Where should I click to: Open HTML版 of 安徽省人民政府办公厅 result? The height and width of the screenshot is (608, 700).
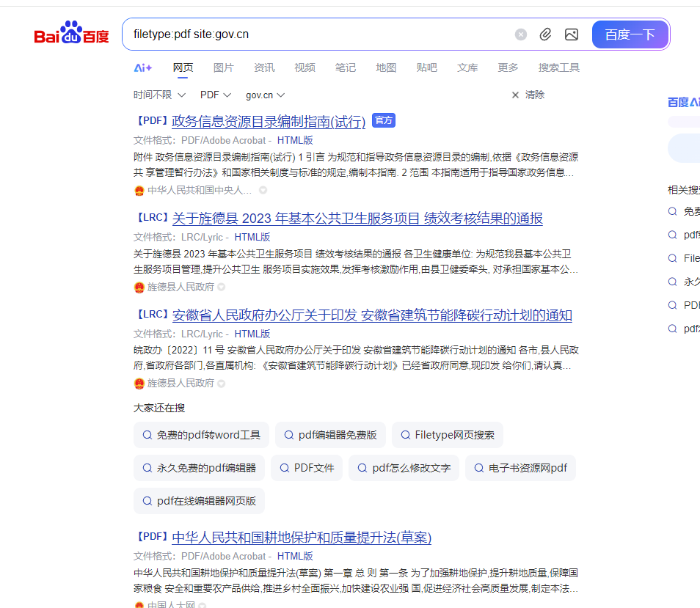tap(252, 334)
